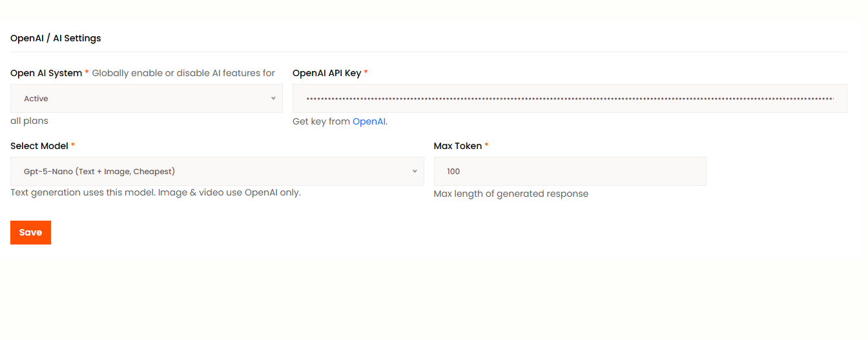Image resolution: width=868 pixels, height=340 pixels.
Task: Click the "Globally enable or disable AI features" description
Action: [x=183, y=73]
